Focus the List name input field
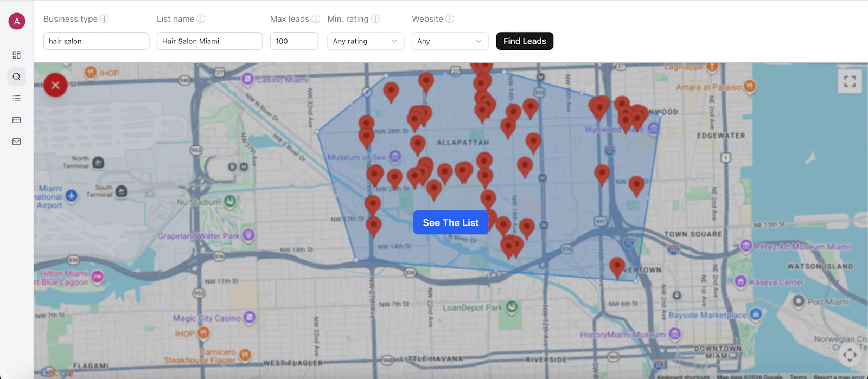 [209, 41]
